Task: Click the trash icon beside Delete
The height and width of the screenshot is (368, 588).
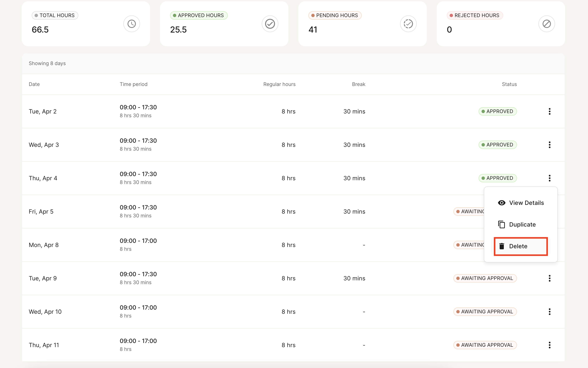Action: [502, 246]
